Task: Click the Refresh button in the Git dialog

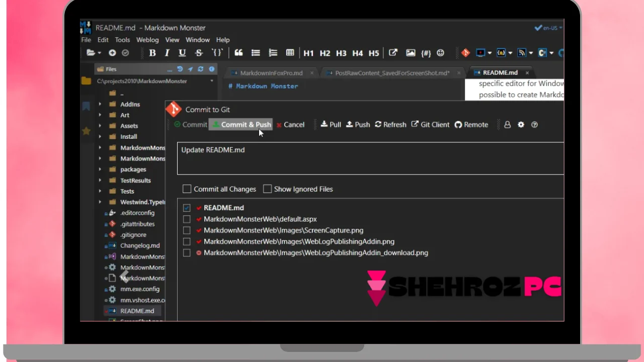Action: click(390, 125)
